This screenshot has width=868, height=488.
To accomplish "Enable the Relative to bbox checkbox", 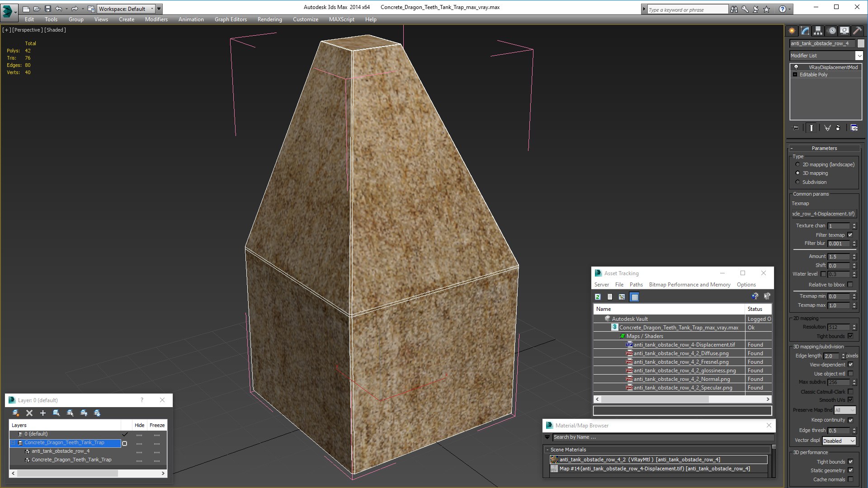I will coord(850,285).
